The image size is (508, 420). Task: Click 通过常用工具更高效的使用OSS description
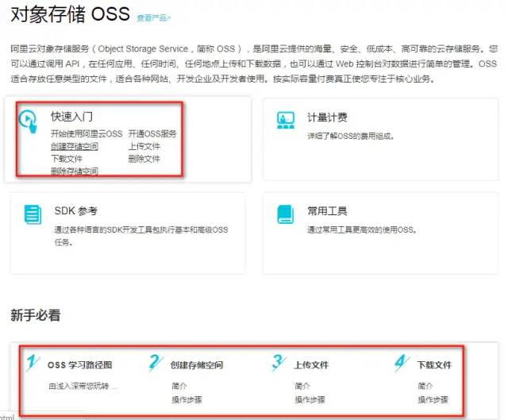click(362, 230)
